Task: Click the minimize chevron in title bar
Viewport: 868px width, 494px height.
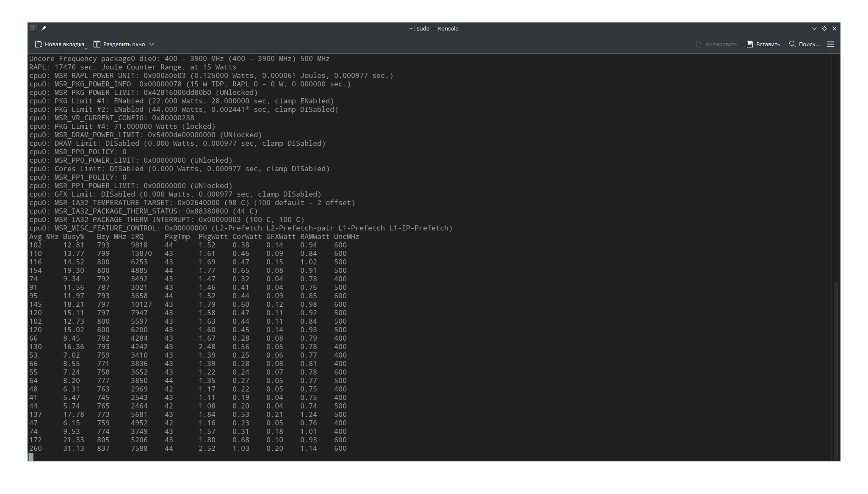Action: pos(814,28)
